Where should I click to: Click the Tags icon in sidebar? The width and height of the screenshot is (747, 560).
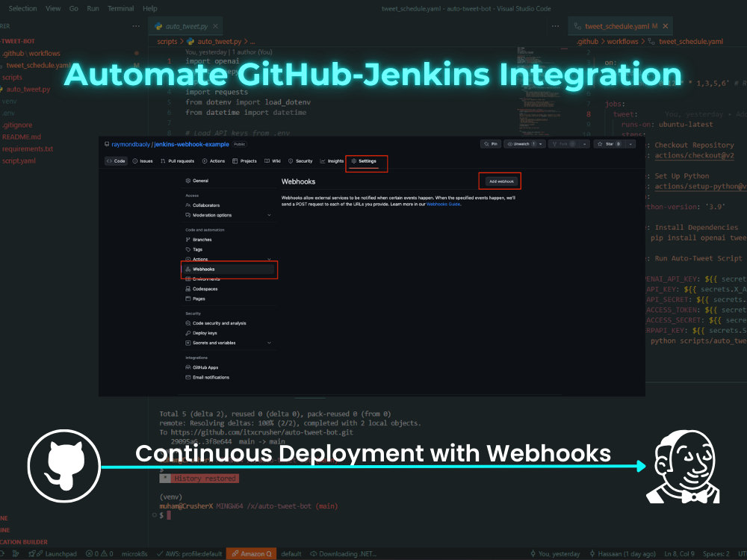(187, 249)
